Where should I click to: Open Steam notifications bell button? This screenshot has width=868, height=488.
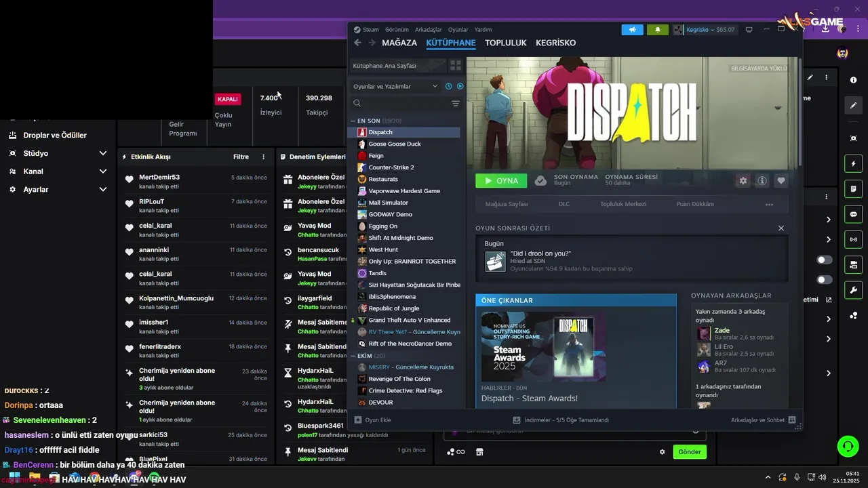(x=657, y=30)
